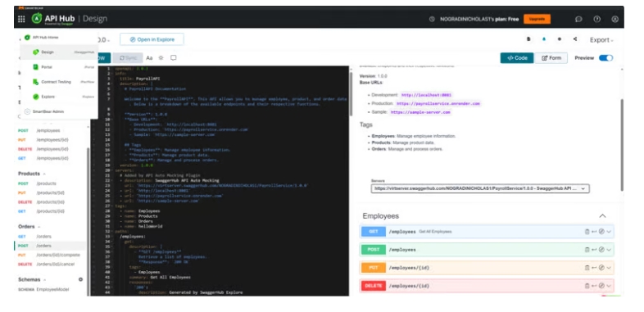
Task: Click explore icon on the GET /employees preview row
Action: tap(601, 232)
